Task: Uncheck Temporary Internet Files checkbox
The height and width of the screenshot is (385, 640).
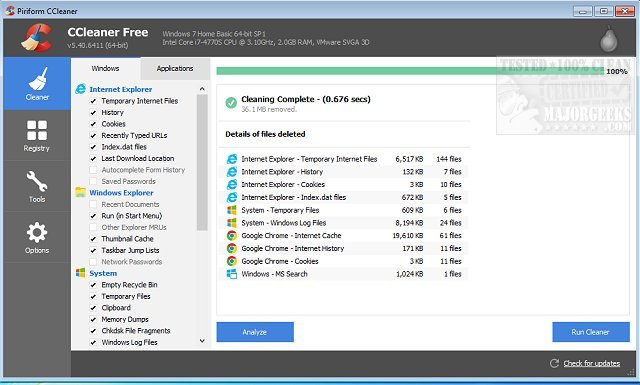Action: tap(93, 101)
